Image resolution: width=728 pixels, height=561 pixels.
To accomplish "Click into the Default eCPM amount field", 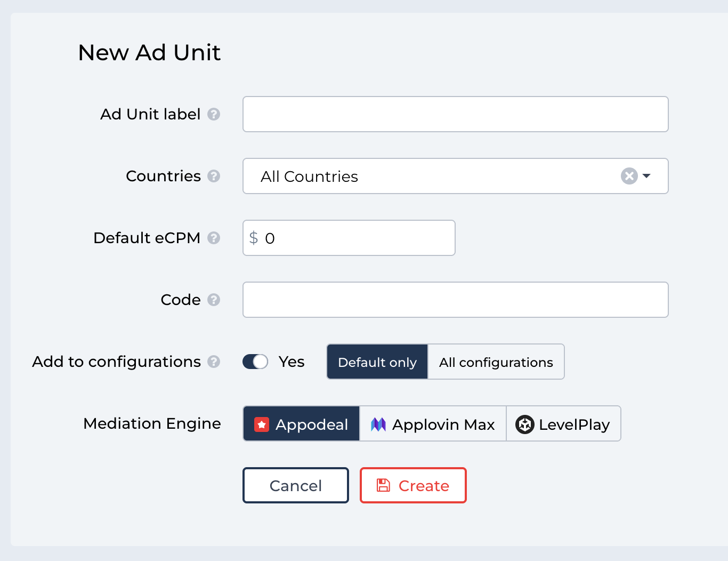I will [x=357, y=238].
